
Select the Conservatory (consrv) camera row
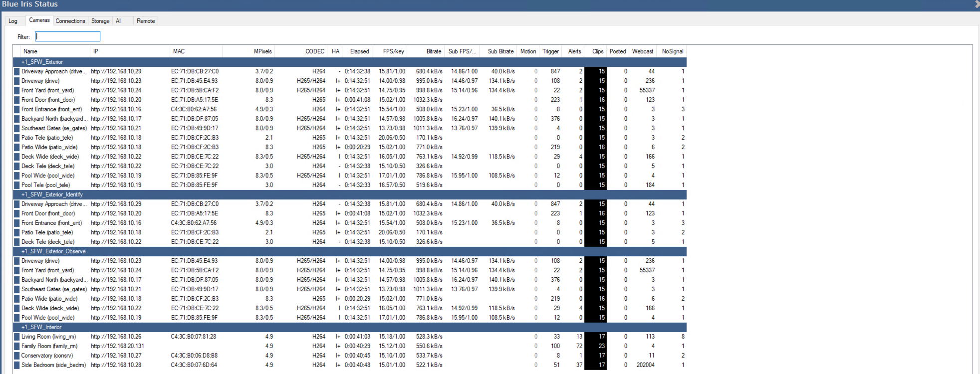pos(349,356)
